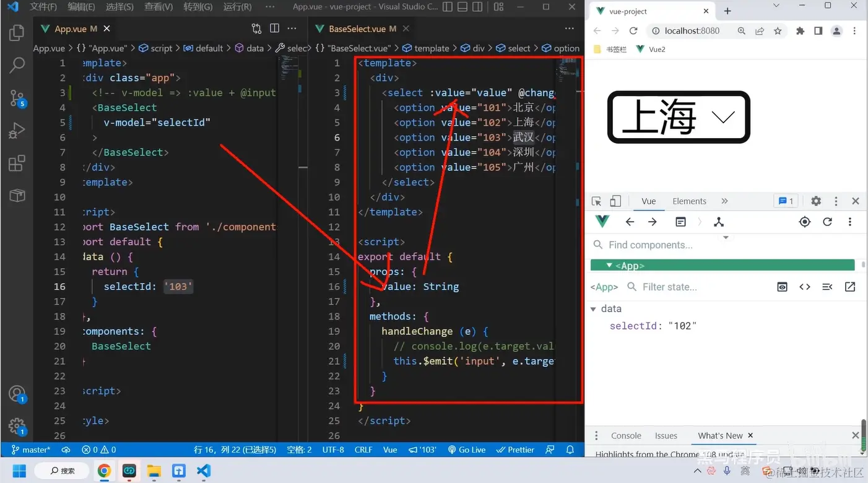
Task: Switch to the Console drawer tab
Action: point(626,435)
